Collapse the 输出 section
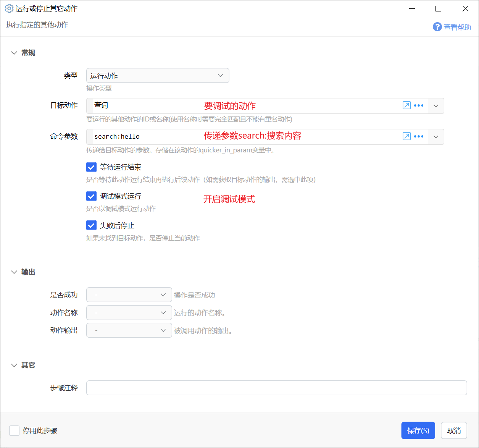Image resolution: width=479 pixels, height=448 pixels. [x=14, y=272]
